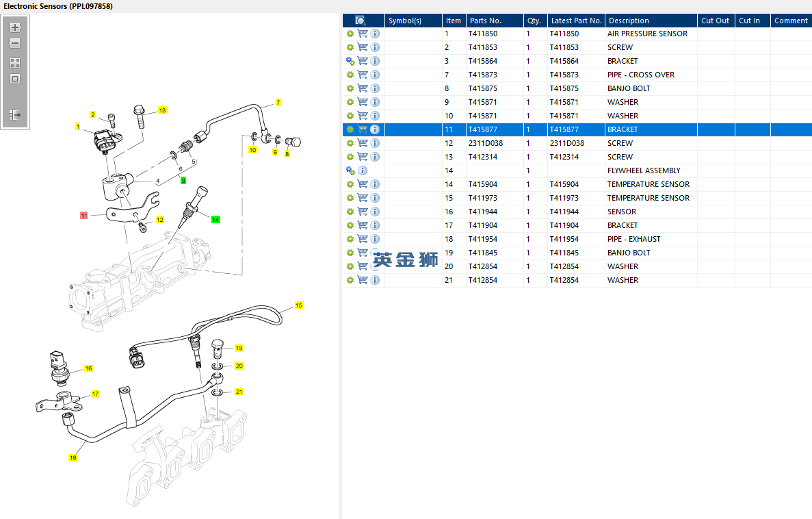Click the Latest Part No. column header
Viewport: 812px width, 519px height.
576,21
